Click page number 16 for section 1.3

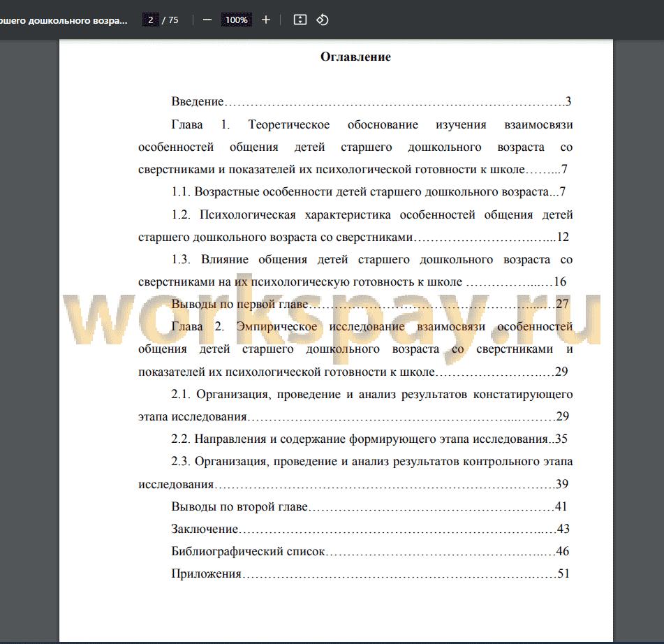click(560, 281)
